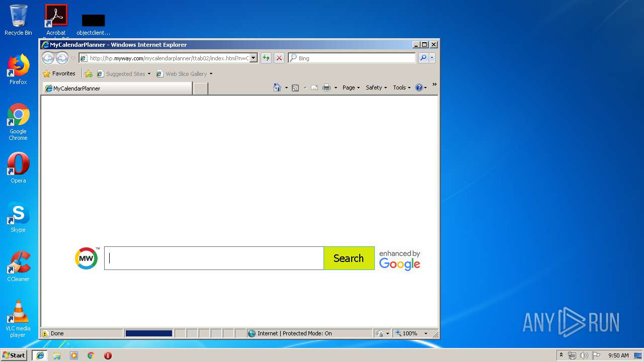Open the Favorites star button

tap(59, 73)
